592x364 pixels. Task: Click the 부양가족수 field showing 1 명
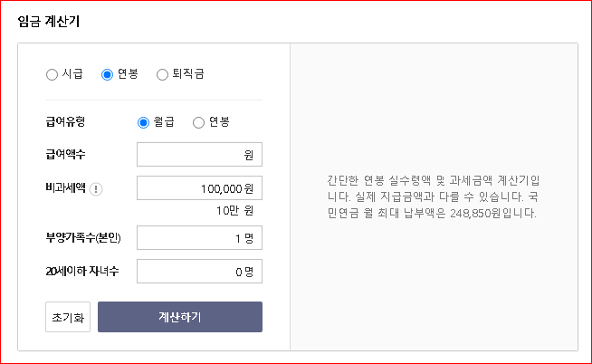[199, 238]
